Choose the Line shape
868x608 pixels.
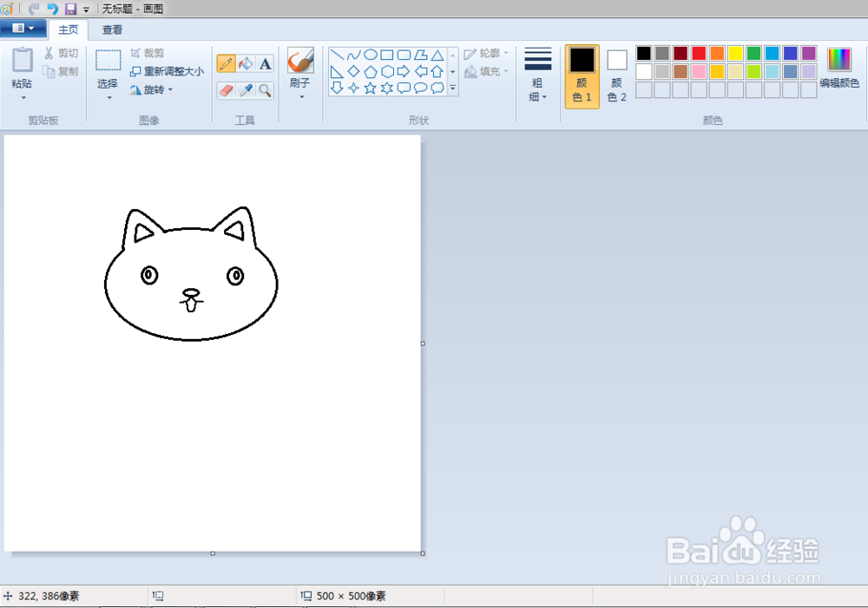tap(337, 55)
